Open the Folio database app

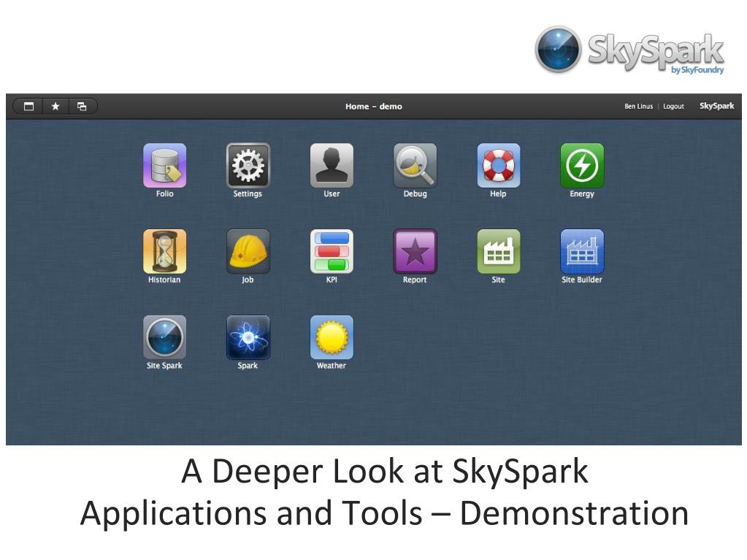point(164,165)
